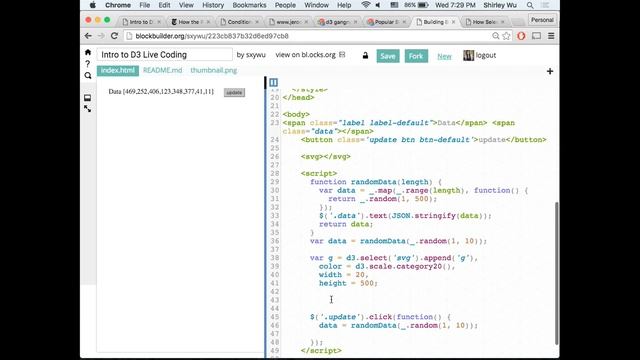The width and height of the screenshot is (640, 360).
Task: Open the sidebar search magnifier icon
Action: click(x=88, y=76)
